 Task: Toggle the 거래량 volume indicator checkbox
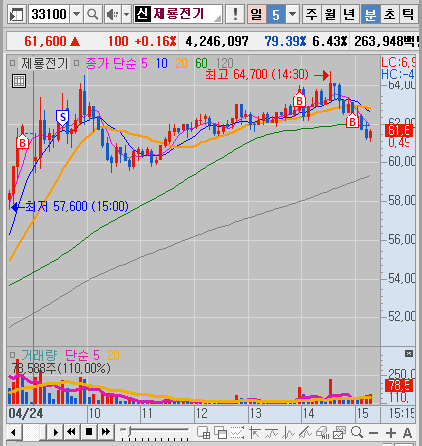pyautogui.click(x=13, y=354)
